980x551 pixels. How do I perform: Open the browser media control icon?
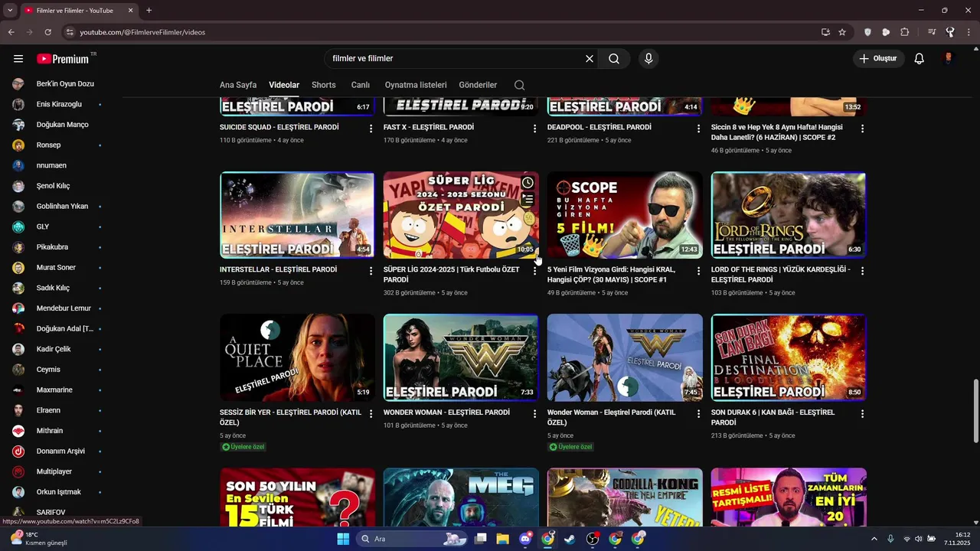pyautogui.click(x=932, y=32)
